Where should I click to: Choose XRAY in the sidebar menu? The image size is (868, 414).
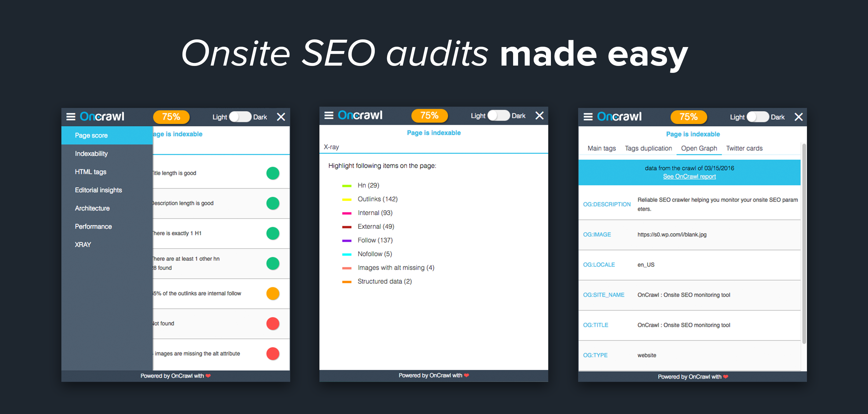pyautogui.click(x=83, y=244)
